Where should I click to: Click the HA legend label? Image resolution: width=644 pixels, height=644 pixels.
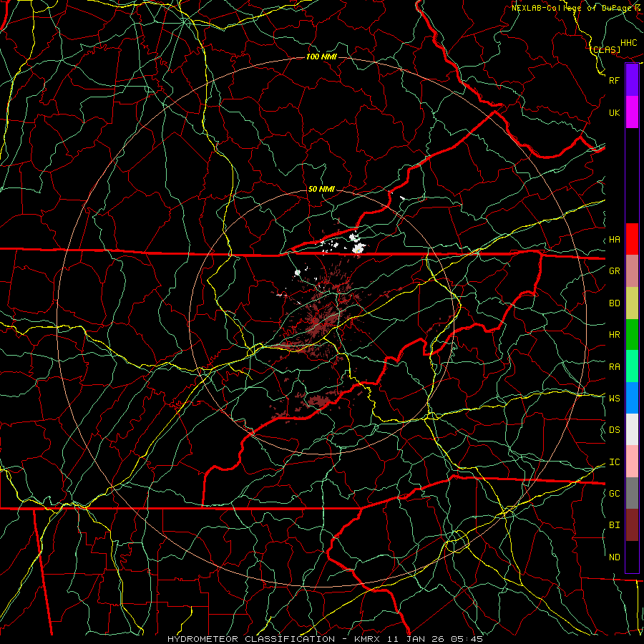coord(614,239)
